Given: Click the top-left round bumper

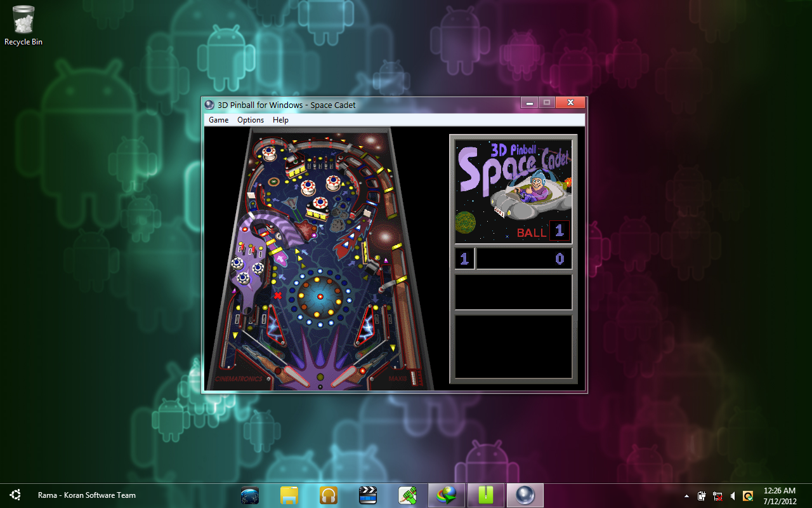Looking at the screenshot, I should [x=269, y=153].
